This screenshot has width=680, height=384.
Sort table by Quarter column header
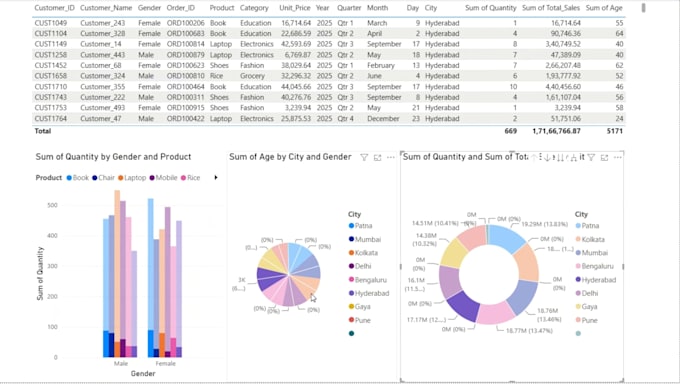pos(349,8)
